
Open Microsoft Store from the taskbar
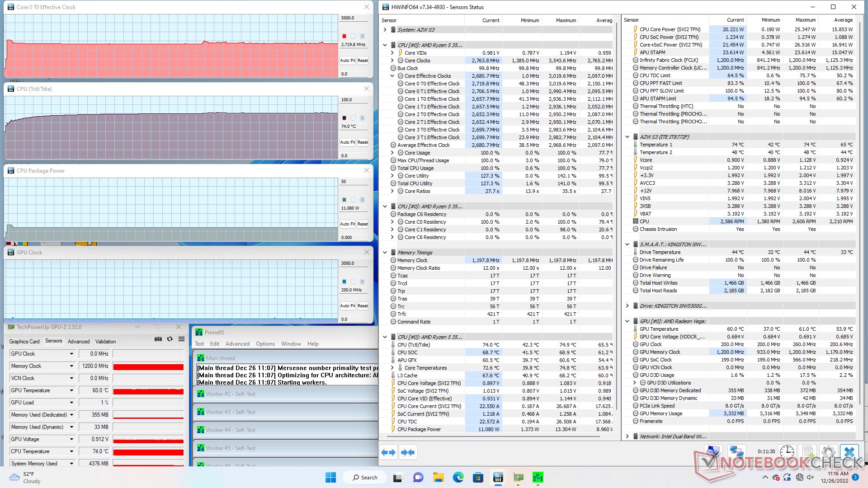(x=478, y=478)
